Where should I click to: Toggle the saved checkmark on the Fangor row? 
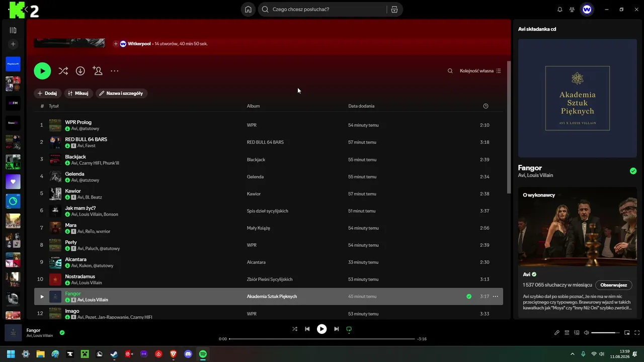click(x=469, y=297)
